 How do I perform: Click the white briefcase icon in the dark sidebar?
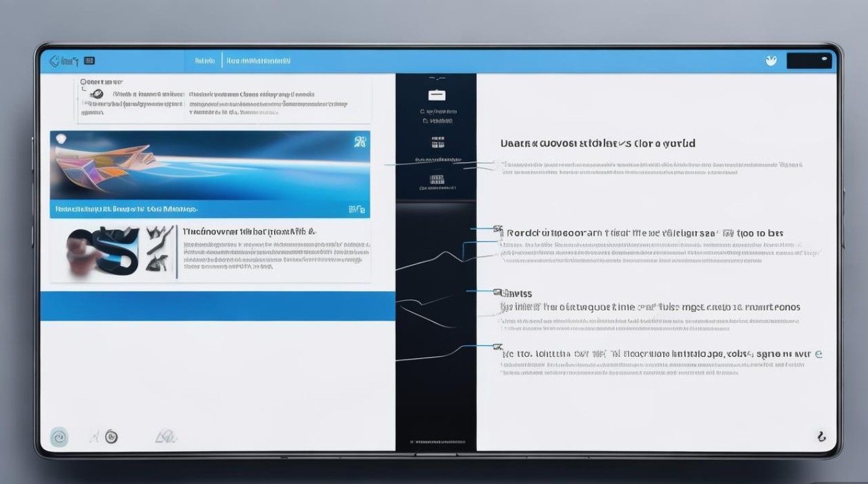(x=437, y=95)
